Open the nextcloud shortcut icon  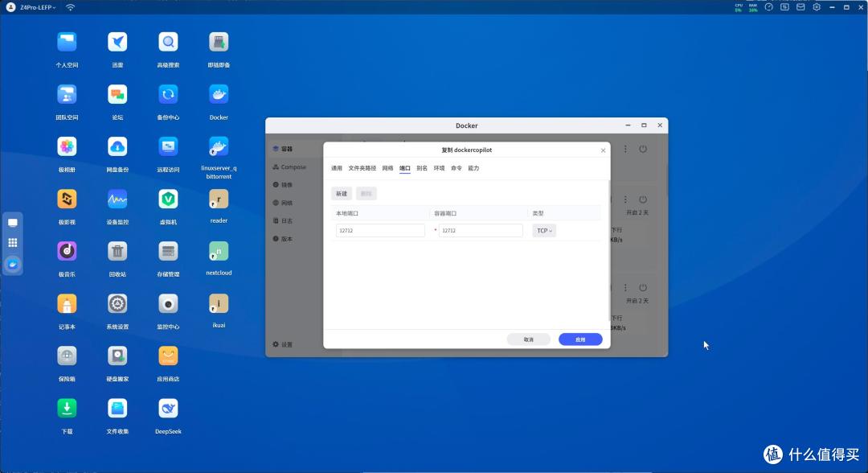click(219, 252)
